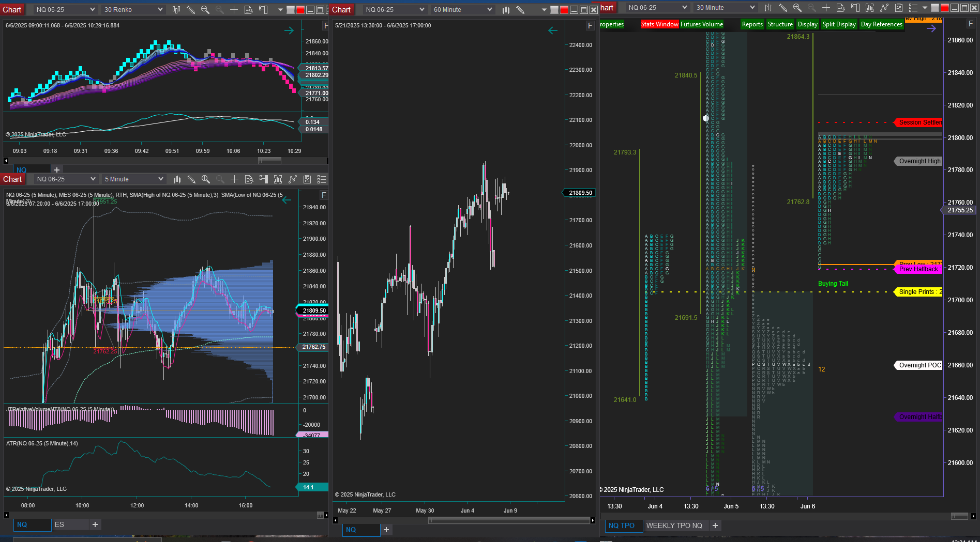Click horizontal scrollbar thumb in TPO chart
Image resolution: width=980 pixels, height=542 pixels.
[x=959, y=516]
